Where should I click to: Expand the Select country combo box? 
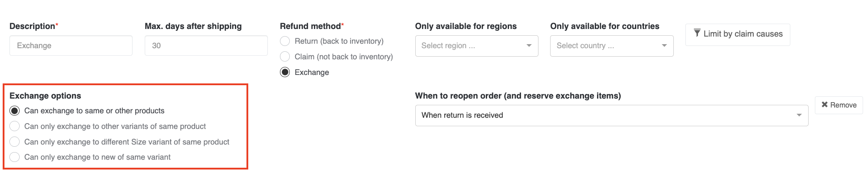click(x=612, y=45)
